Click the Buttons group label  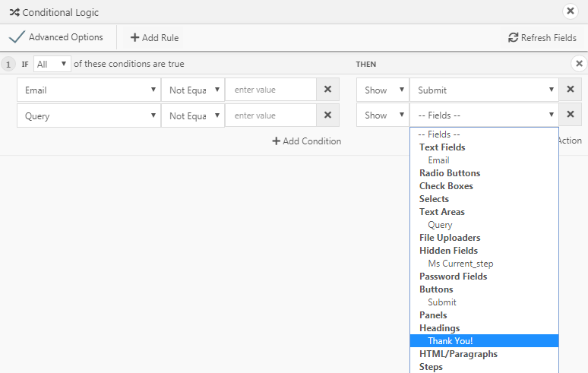pyautogui.click(x=436, y=289)
